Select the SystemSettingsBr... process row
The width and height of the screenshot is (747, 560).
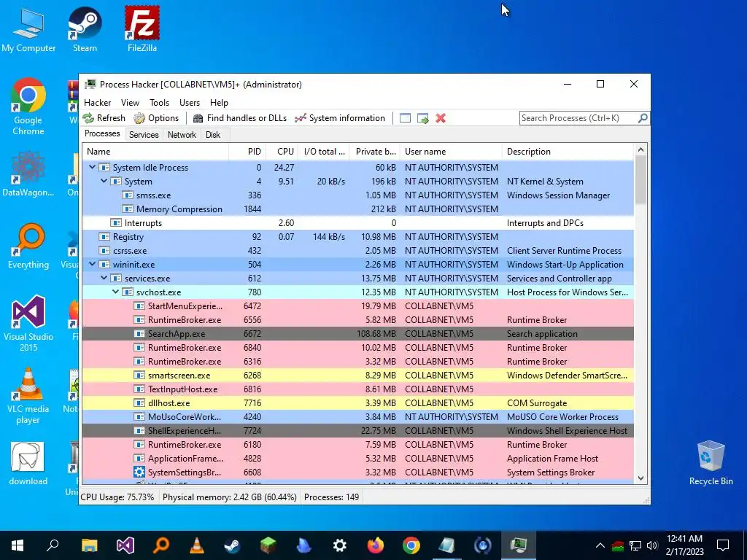pos(358,472)
